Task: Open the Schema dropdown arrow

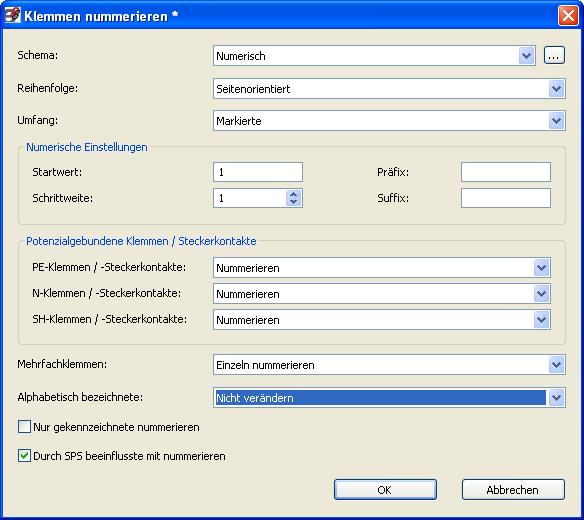Action: tap(526, 56)
